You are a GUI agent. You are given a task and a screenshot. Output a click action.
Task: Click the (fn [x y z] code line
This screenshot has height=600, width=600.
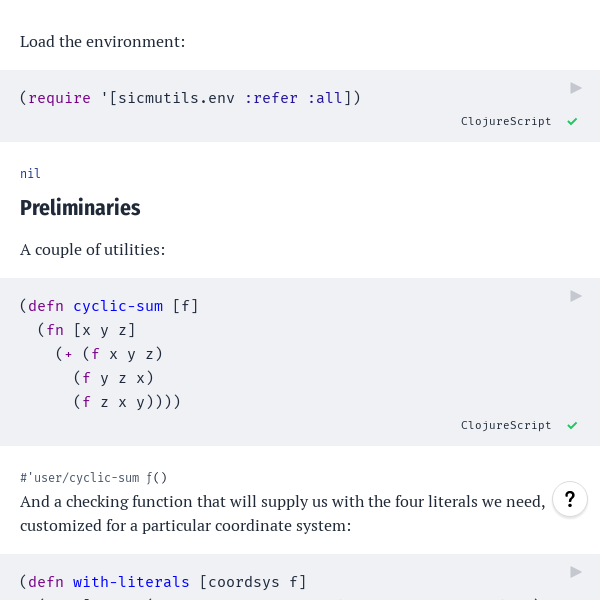(x=86, y=330)
